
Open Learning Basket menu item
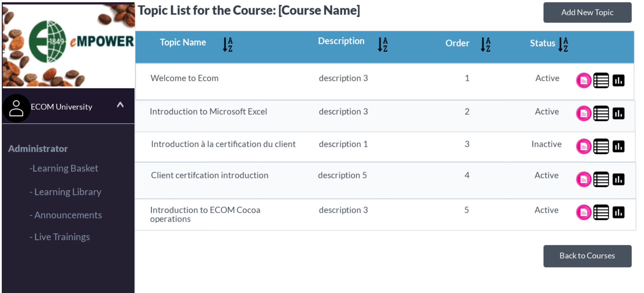(64, 168)
